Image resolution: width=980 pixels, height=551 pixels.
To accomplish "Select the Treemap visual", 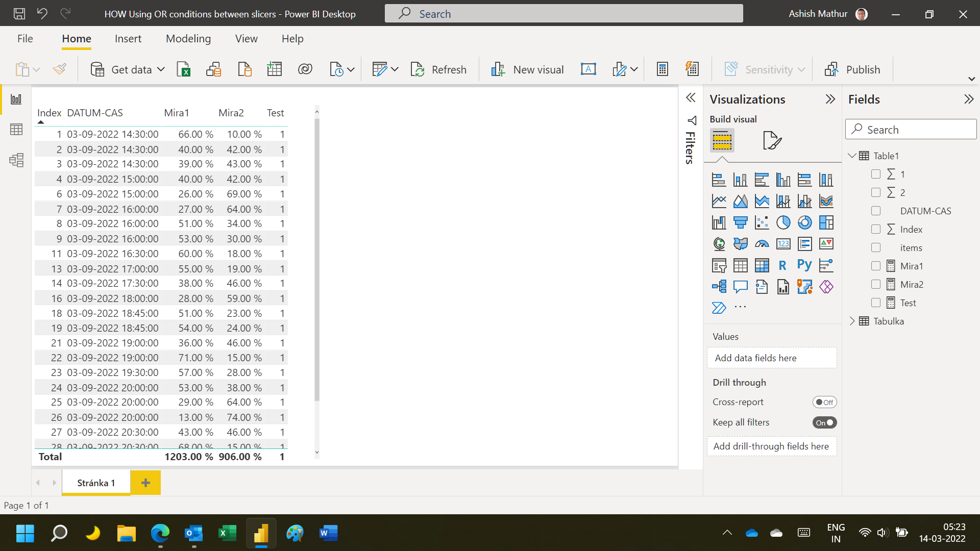I will coord(826,222).
